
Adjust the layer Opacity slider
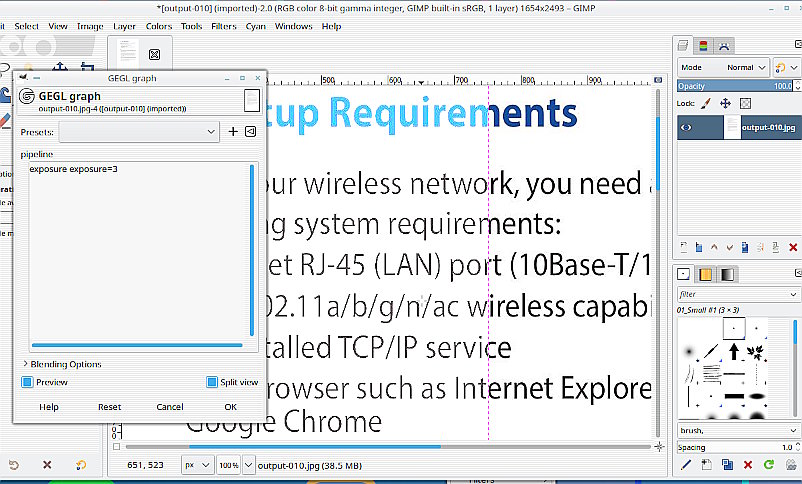pyautogui.click(x=734, y=86)
